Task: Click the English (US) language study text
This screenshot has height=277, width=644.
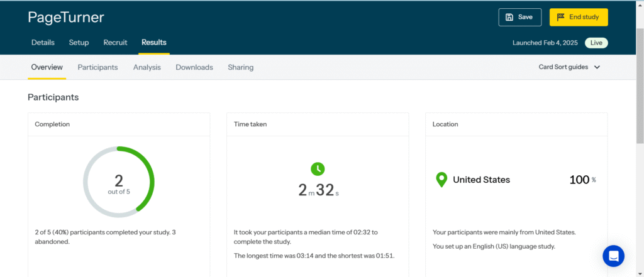Action: (x=494, y=247)
